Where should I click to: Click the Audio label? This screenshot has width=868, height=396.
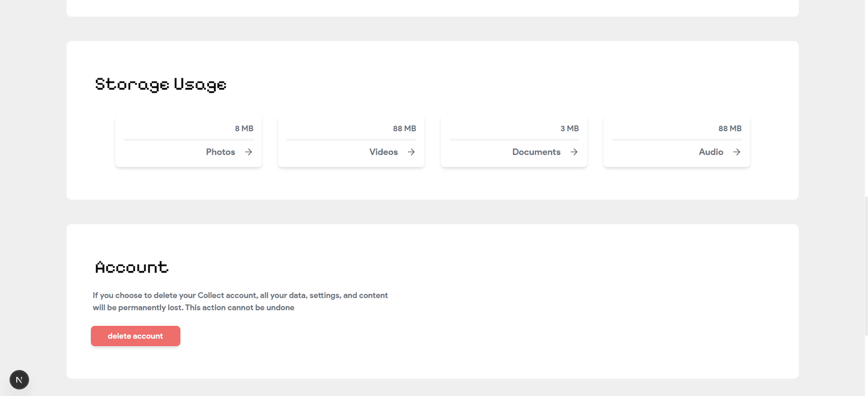coord(710,152)
